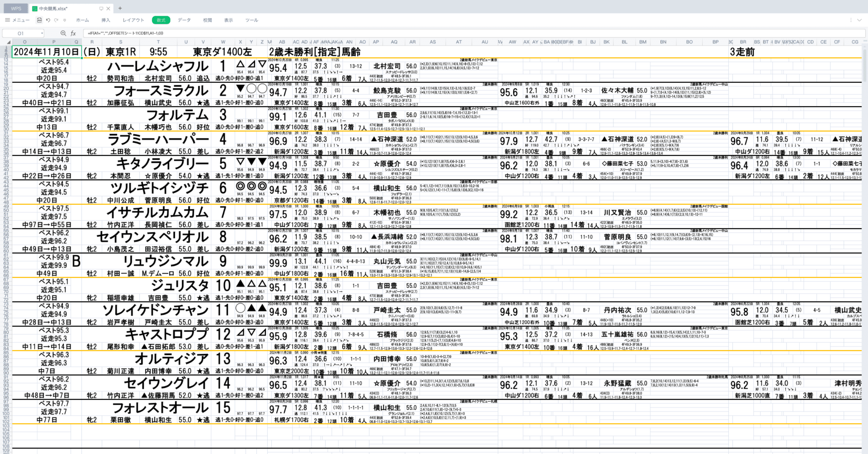
Task: Click the WPS home tab
Action: coord(16,8)
